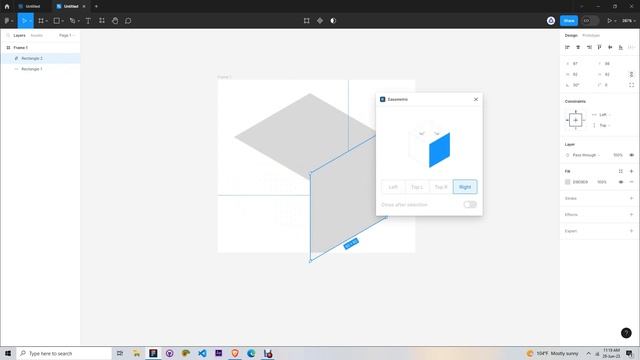Toggle the Dev Mode switch
The image size is (640, 360).
point(590,21)
